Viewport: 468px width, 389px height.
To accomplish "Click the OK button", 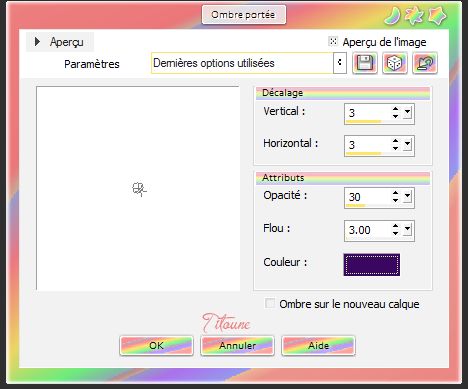I will [157, 346].
